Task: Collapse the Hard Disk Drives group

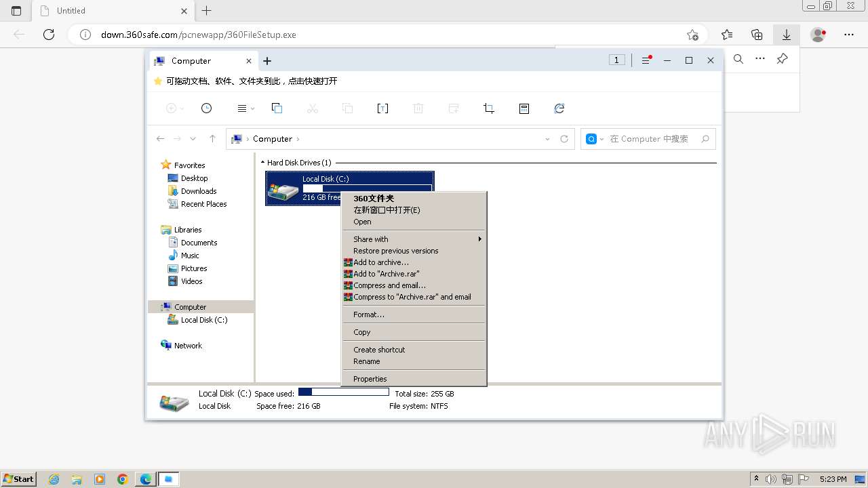Action: pos(263,163)
